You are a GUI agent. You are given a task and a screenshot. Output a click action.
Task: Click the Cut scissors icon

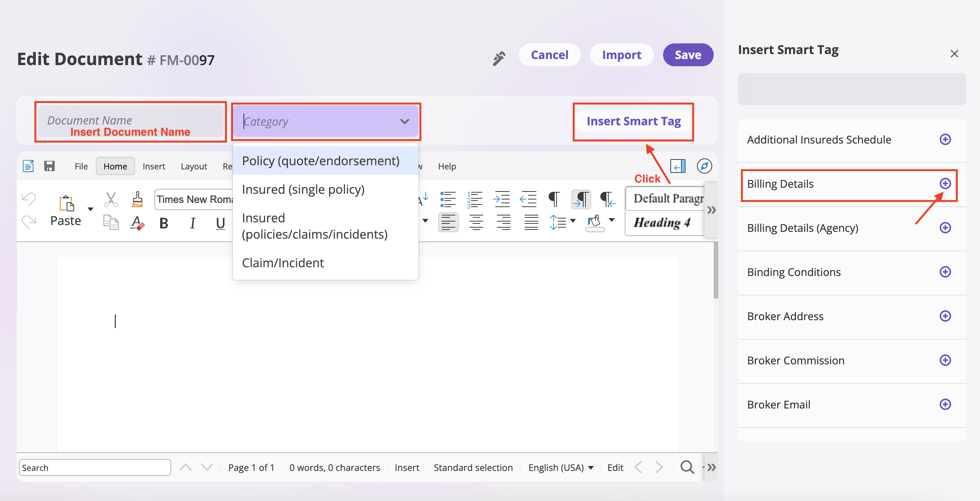111,199
